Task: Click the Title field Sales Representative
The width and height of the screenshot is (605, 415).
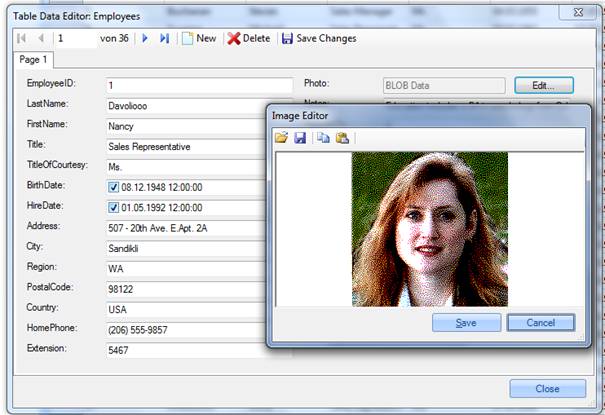Action: [186, 147]
